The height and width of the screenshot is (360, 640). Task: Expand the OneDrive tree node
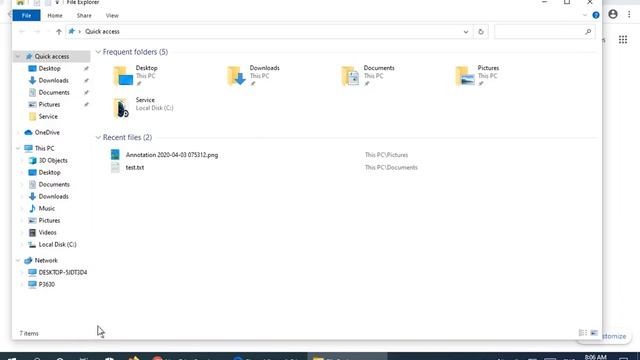[18, 133]
